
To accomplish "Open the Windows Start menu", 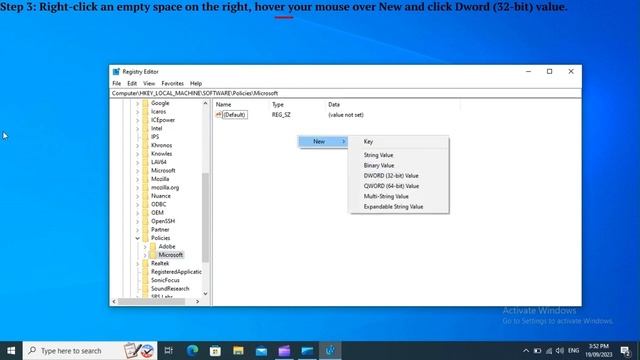I will click(x=11, y=351).
